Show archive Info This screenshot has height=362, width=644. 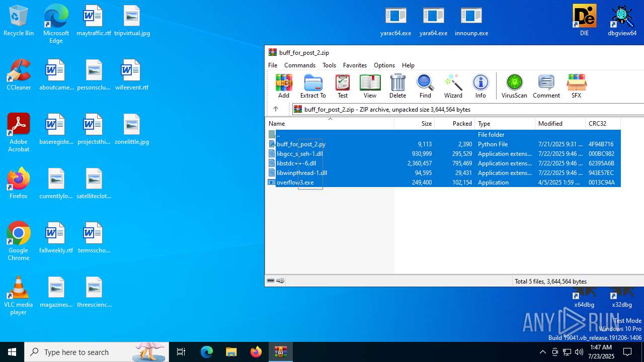click(x=480, y=86)
